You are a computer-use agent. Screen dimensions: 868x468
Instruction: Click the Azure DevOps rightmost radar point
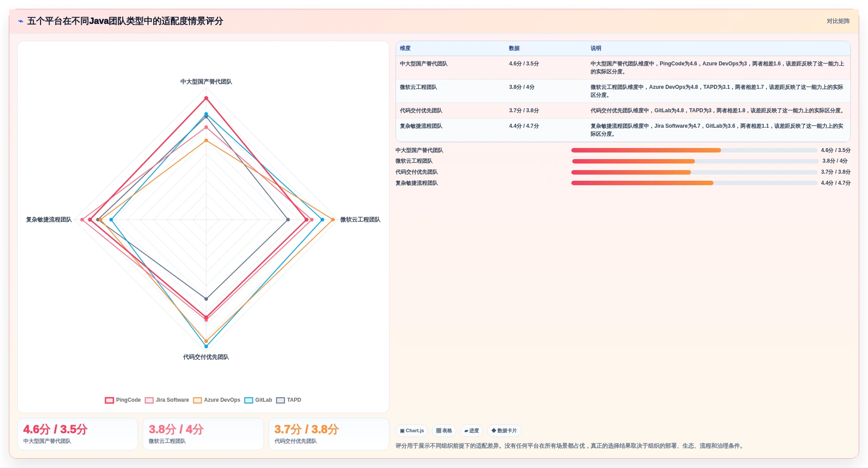(333, 220)
